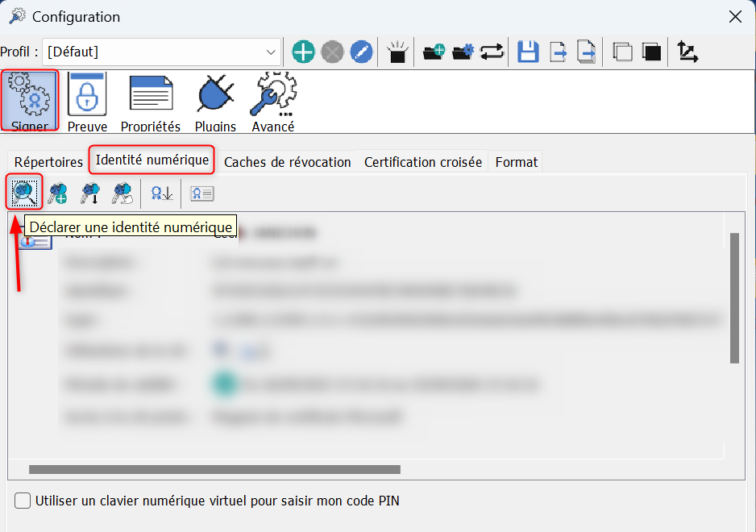Click the swap arrows toolbar icon
This screenshot has height=532, width=756.
[x=492, y=52]
